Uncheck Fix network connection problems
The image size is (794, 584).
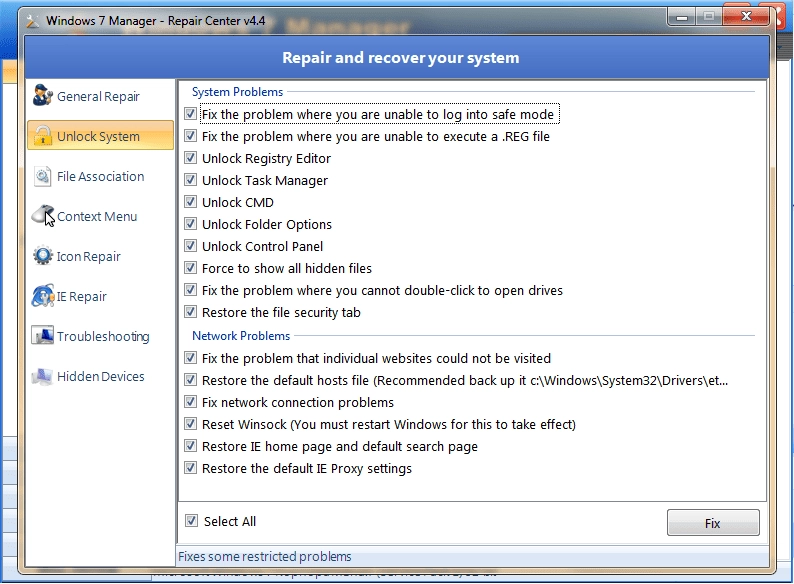[190, 402]
